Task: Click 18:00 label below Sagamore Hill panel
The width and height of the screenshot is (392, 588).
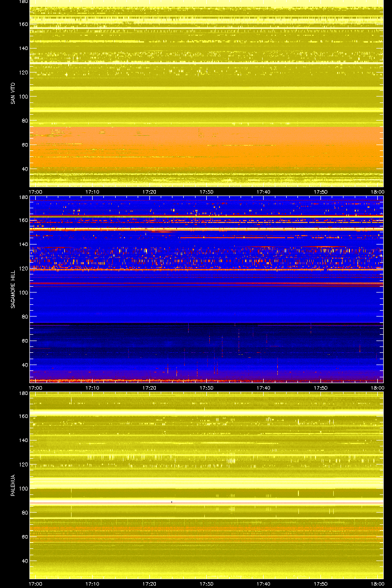Action: tap(377, 388)
